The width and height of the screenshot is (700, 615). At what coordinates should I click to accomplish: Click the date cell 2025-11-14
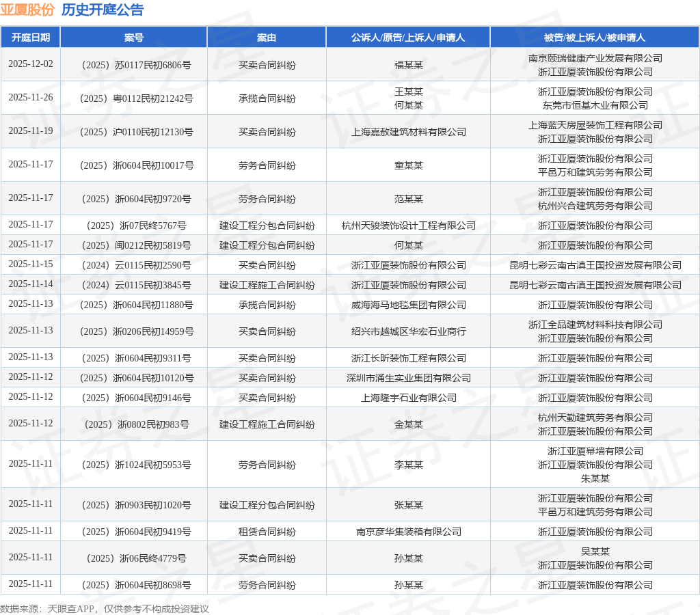[30, 284]
